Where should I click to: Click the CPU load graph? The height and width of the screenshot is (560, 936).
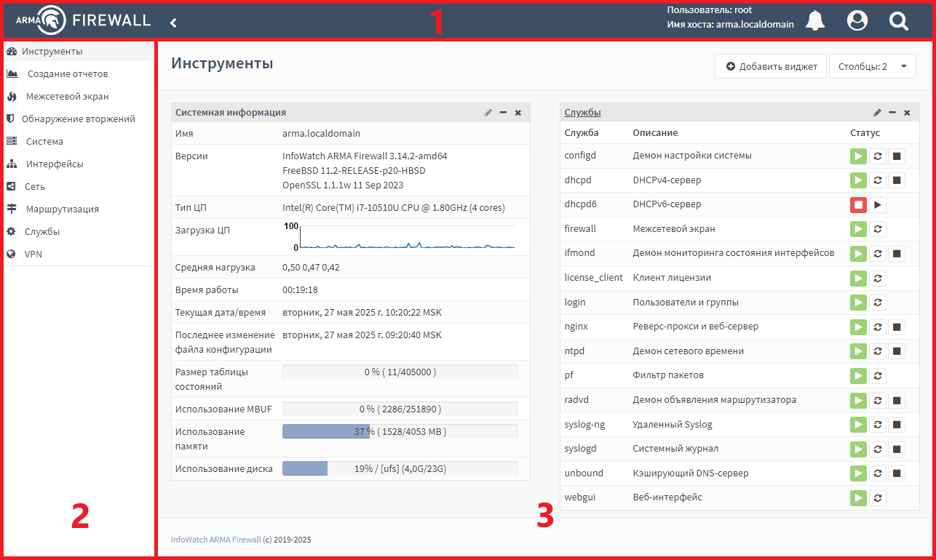click(400, 237)
